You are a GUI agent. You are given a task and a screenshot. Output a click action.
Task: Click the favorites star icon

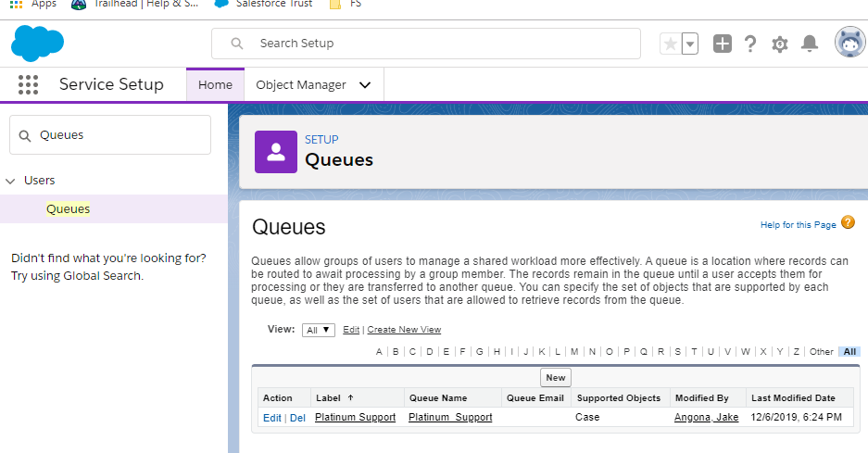pos(669,44)
